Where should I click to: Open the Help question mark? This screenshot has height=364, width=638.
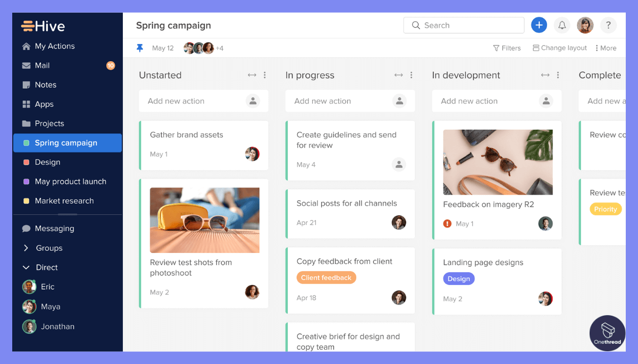pos(609,25)
